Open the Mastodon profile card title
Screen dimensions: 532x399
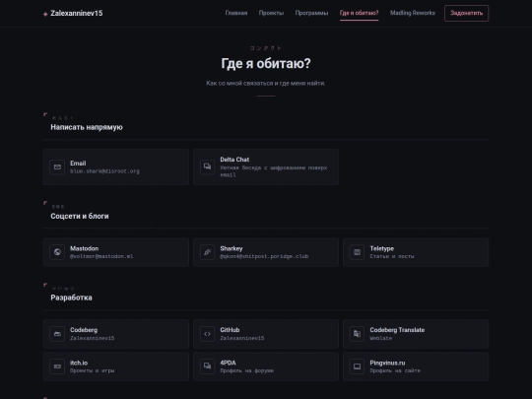(x=84, y=248)
